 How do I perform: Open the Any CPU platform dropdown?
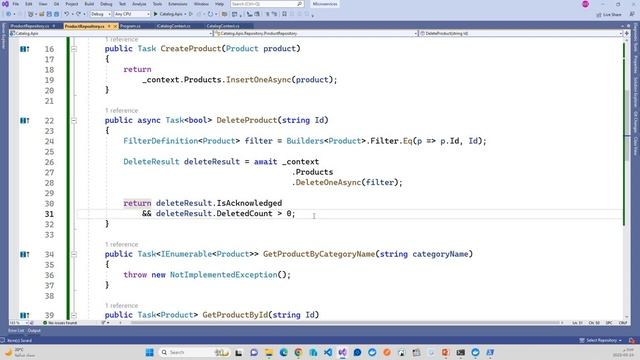[132, 14]
